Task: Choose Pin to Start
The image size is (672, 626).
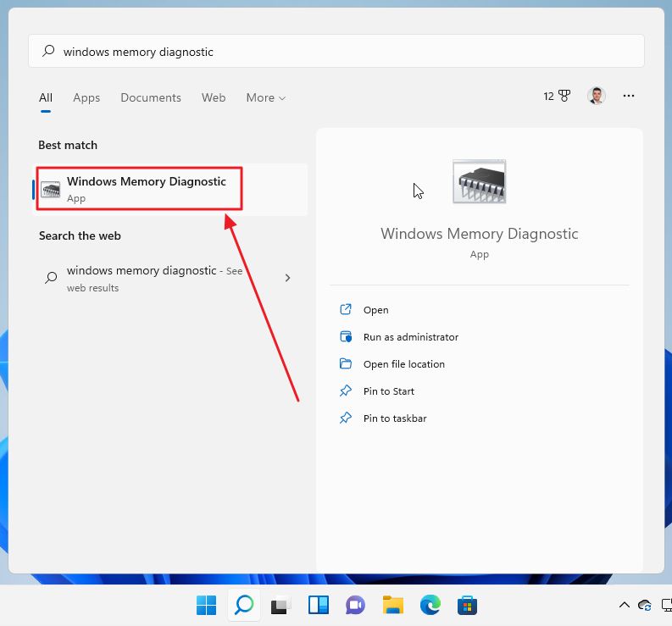Action: tap(388, 391)
